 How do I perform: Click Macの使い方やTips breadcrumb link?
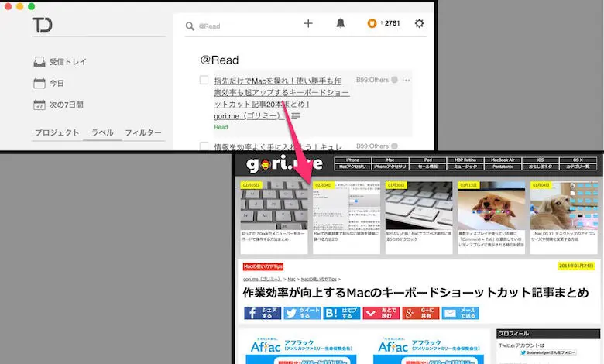pos(318,279)
